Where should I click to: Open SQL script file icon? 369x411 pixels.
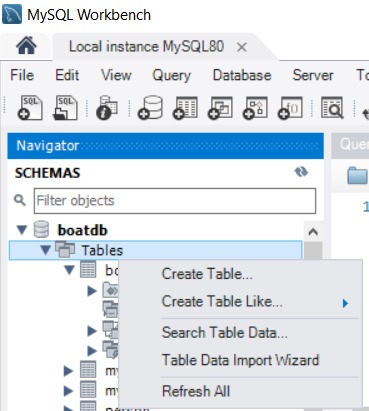tap(65, 107)
